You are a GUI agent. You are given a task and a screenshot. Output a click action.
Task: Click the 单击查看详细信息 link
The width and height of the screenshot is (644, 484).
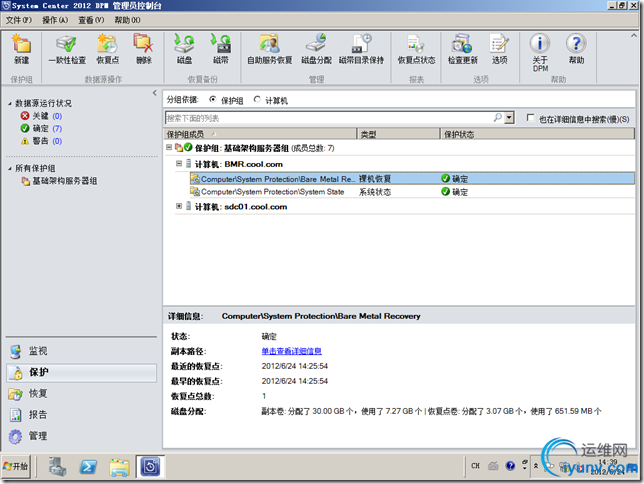(x=292, y=351)
